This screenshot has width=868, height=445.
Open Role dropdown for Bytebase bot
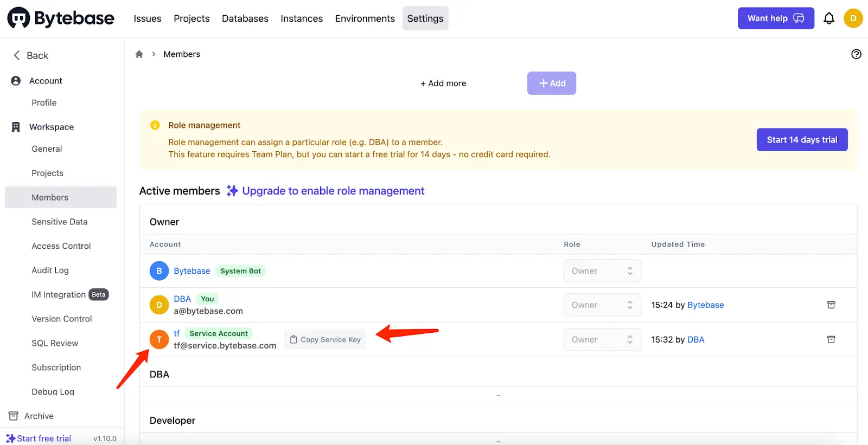602,270
